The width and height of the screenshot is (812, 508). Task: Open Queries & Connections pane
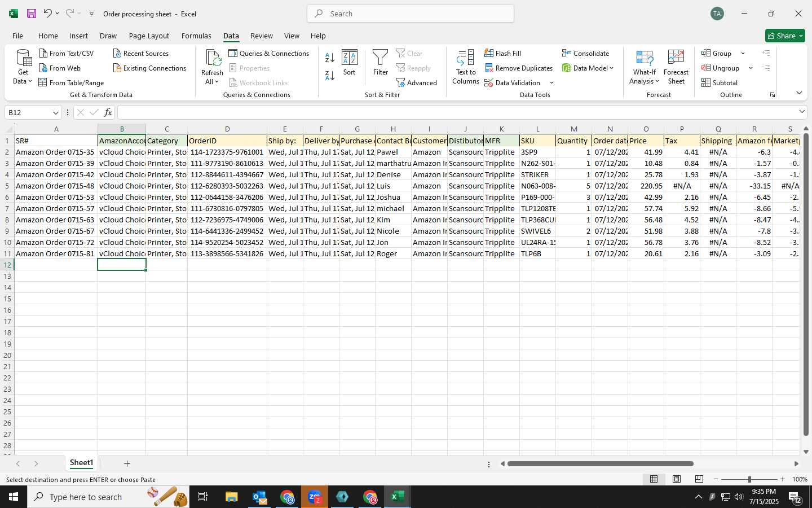(x=269, y=53)
